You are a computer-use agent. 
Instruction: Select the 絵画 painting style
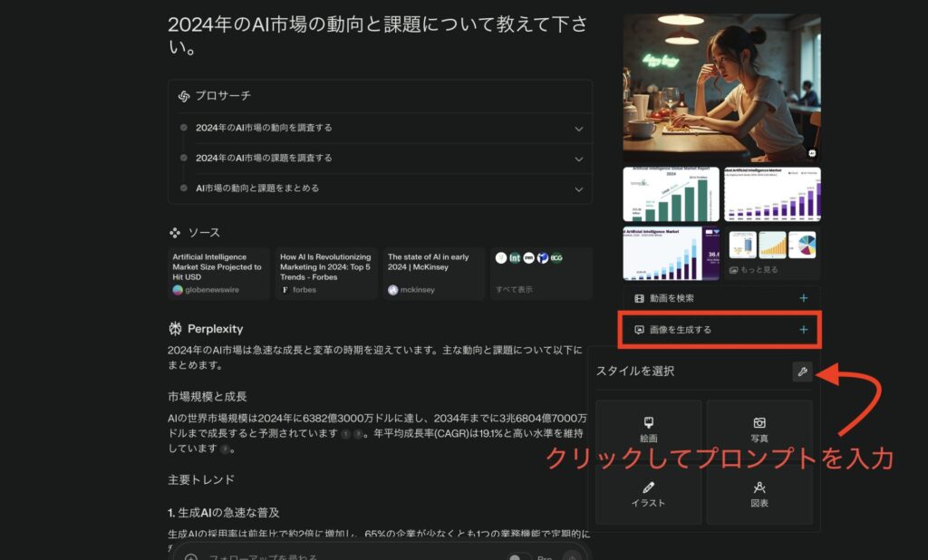pyautogui.click(x=648, y=430)
